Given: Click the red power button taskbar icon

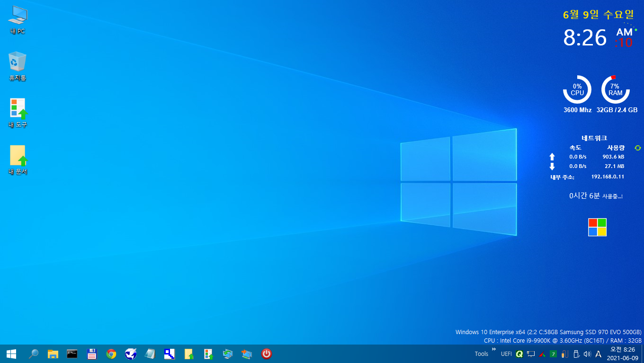Looking at the screenshot, I should [267, 354].
